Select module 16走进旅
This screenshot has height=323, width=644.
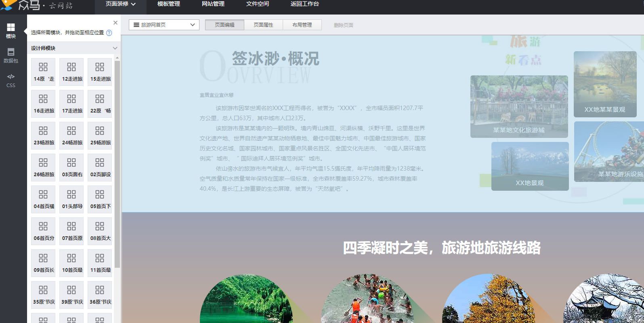point(43,104)
